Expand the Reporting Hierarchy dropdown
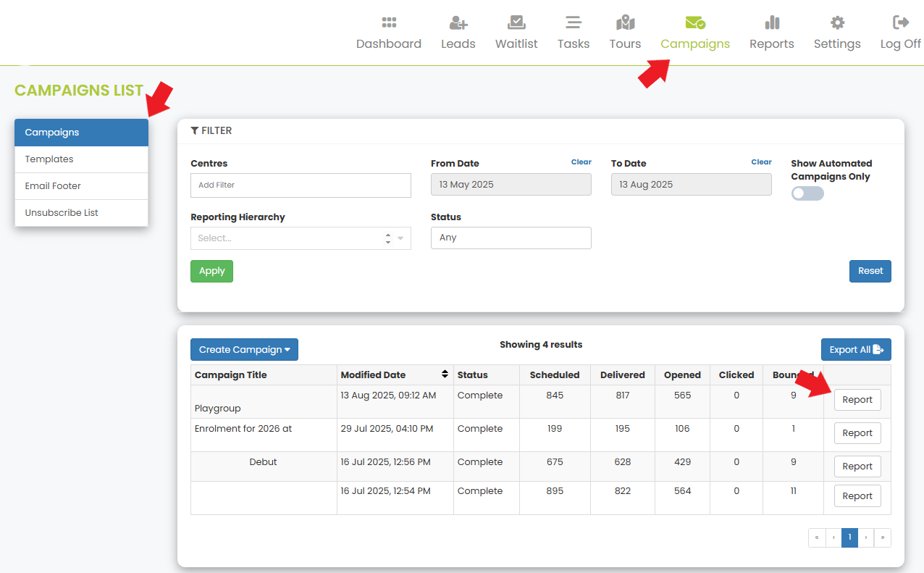The height and width of the screenshot is (573, 924). pyautogui.click(x=301, y=238)
